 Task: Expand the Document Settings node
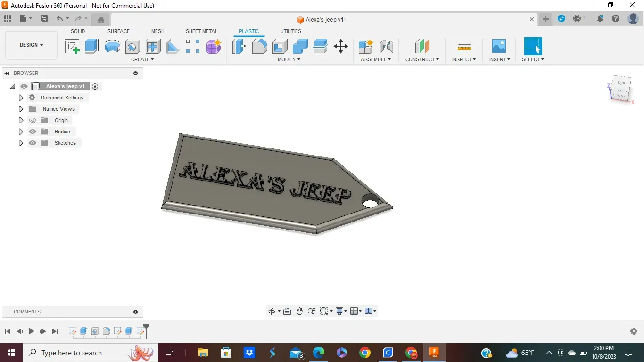point(21,98)
